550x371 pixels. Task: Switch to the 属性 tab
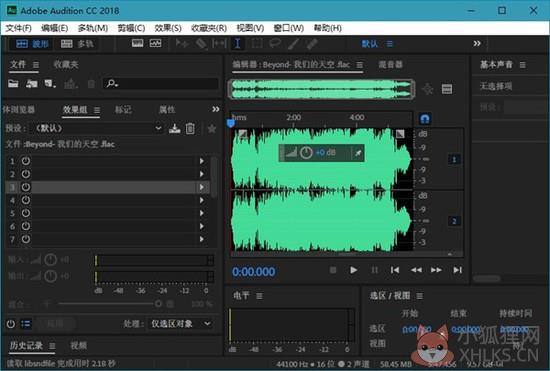pos(167,110)
